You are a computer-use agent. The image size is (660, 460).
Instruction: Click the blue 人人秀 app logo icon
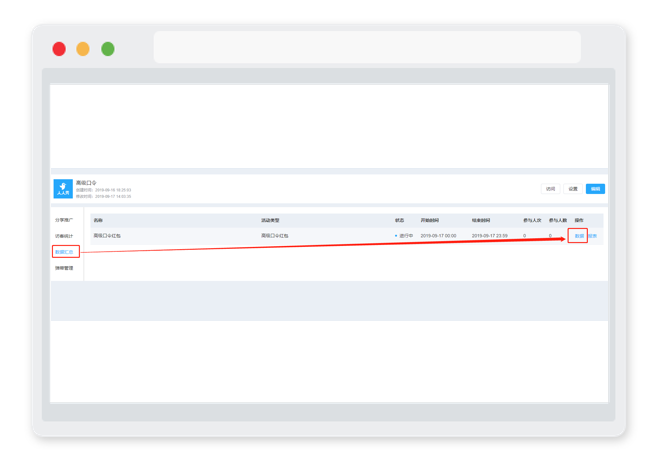[x=63, y=189]
